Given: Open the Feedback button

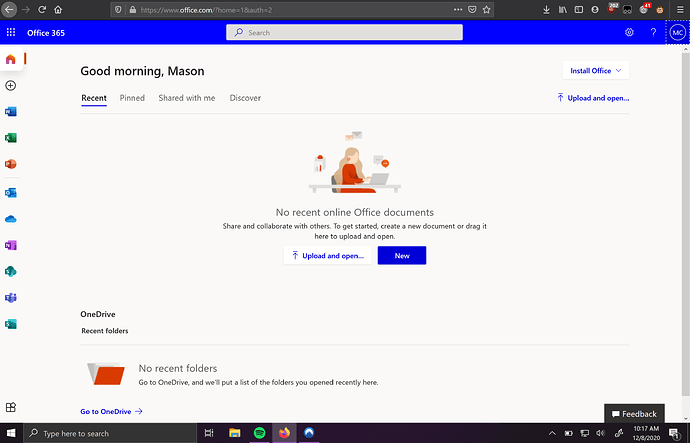Looking at the screenshot, I should click(x=634, y=414).
